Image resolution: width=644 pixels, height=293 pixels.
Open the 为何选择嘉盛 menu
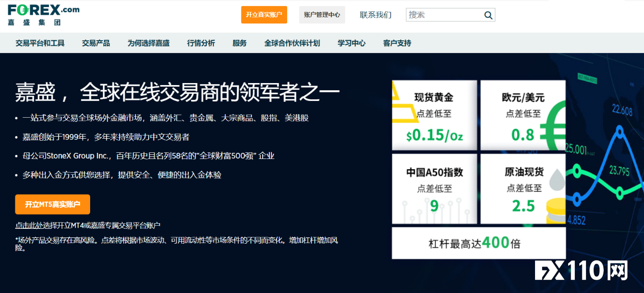point(149,43)
